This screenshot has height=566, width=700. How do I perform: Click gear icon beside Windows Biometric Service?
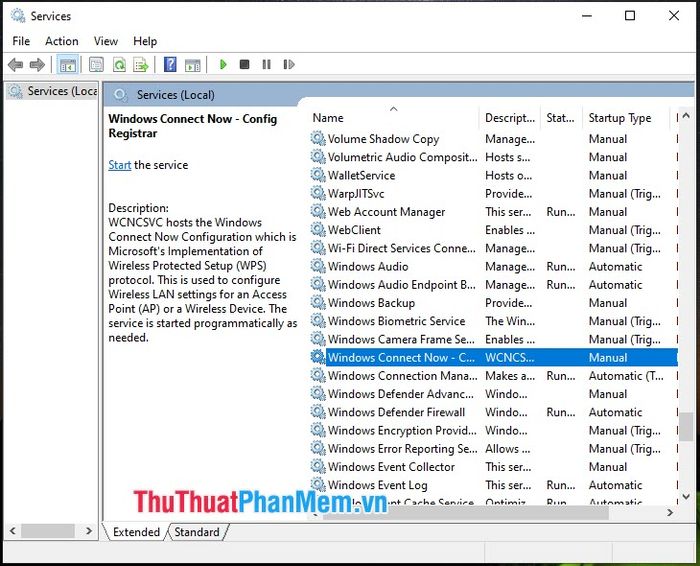coord(318,321)
